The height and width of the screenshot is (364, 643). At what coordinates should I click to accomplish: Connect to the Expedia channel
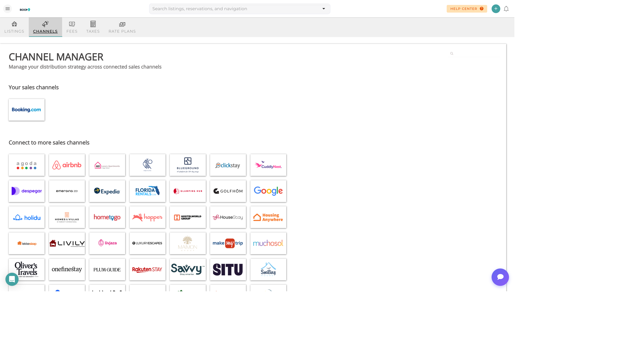click(x=107, y=191)
